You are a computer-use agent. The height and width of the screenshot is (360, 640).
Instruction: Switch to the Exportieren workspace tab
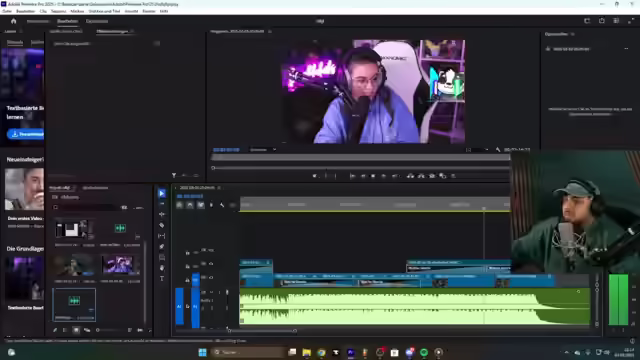pos(97,21)
